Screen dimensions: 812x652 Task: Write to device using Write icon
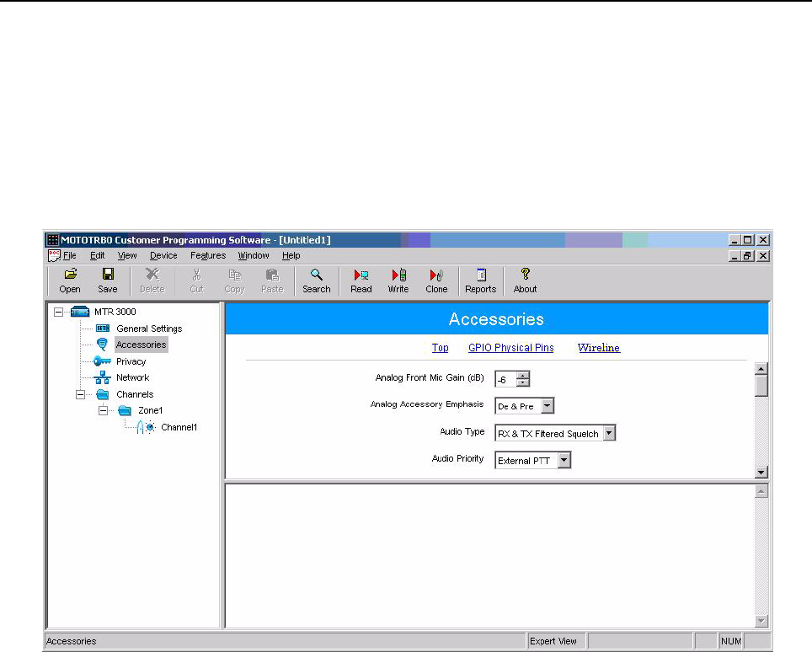(x=398, y=275)
